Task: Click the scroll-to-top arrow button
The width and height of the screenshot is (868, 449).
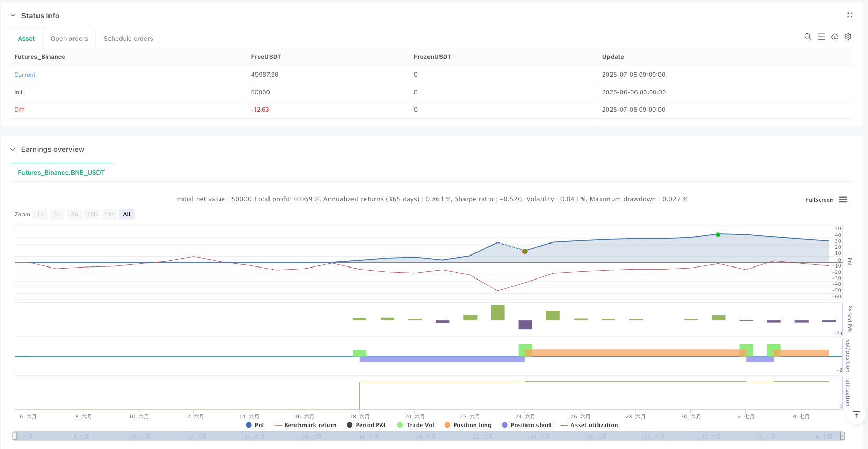Action: click(856, 415)
